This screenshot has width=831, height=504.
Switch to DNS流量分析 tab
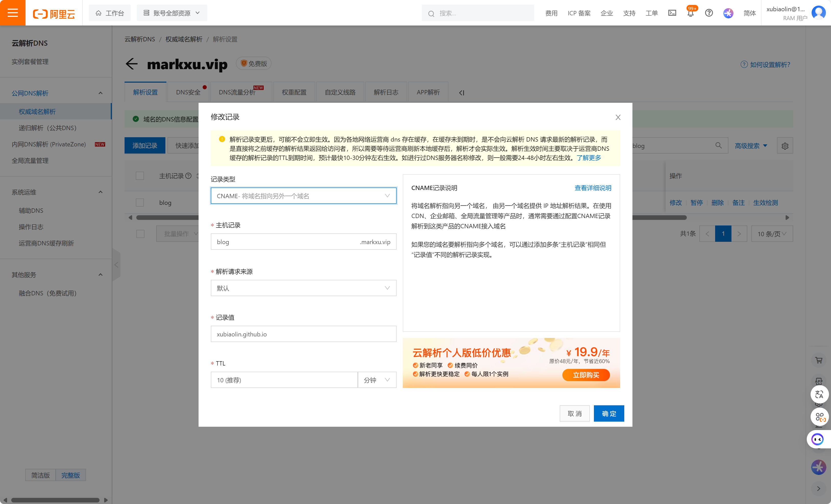coord(241,92)
